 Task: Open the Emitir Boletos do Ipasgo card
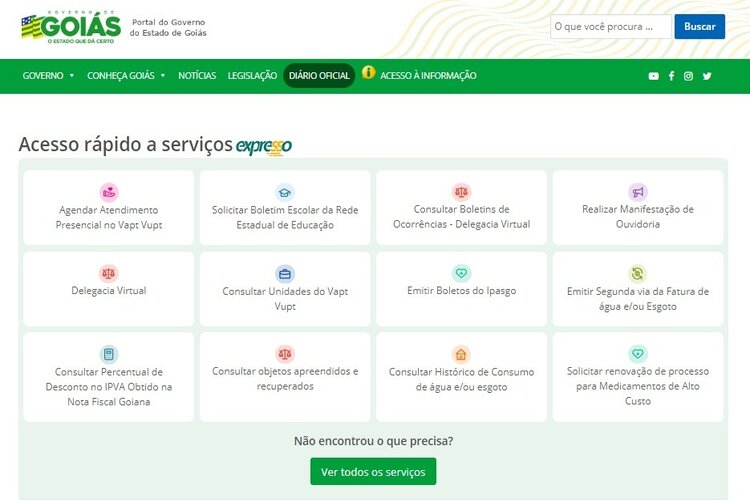[461, 289]
